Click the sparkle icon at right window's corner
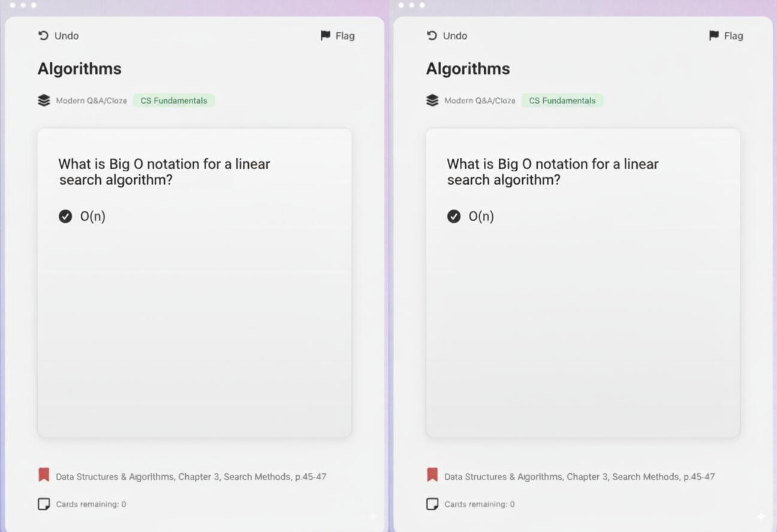 tap(761, 516)
